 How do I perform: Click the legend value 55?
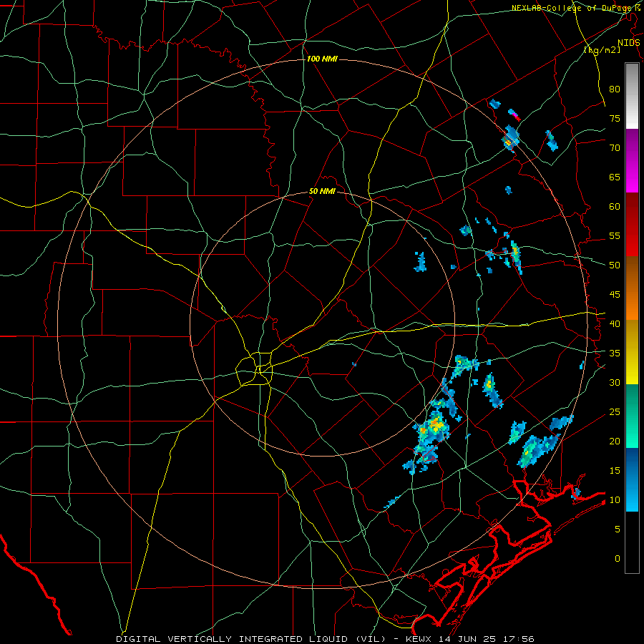(615, 236)
